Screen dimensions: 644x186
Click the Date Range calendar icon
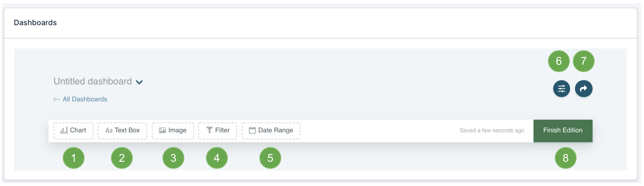click(252, 131)
